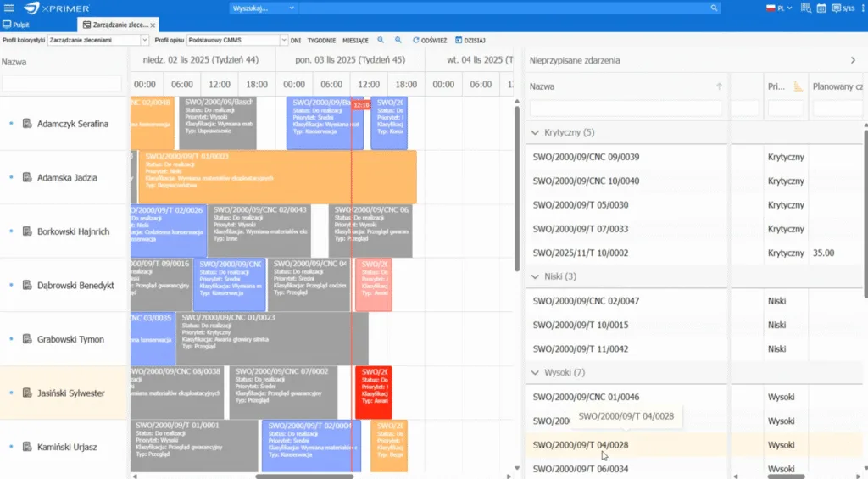Image resolution: width=868 pixels, height=479 pixels.
Task: Click the employee icon beside Adamczyk Serafina
Action: click(26, 124)
